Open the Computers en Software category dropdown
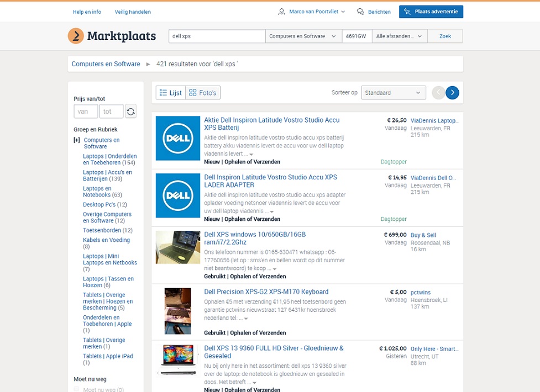 (x=303, y=36)
